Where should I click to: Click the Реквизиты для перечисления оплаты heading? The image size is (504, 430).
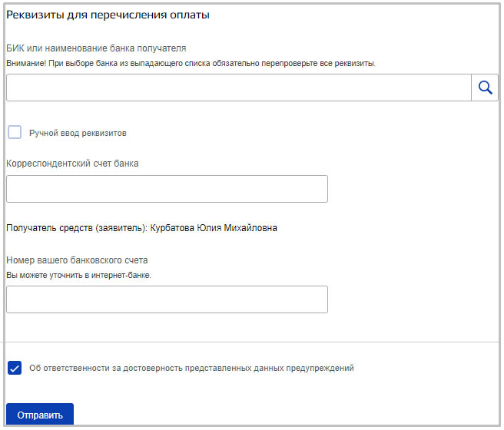[108, 15]
